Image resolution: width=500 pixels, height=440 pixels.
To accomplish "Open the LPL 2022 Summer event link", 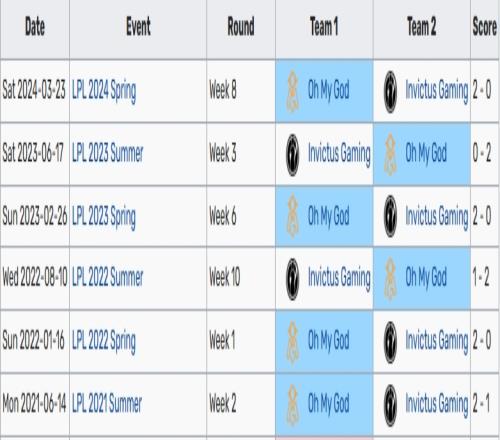I will tap(107, 277).
